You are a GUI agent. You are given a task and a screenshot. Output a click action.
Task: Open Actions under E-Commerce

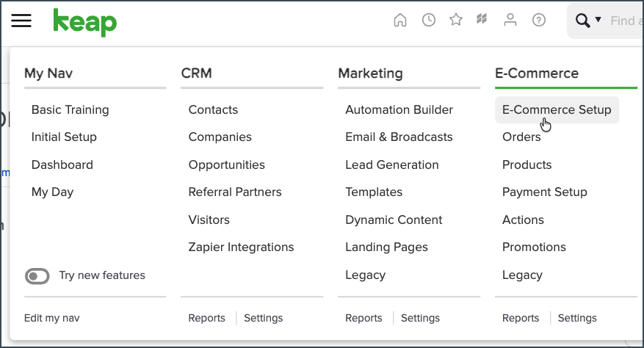click(x=524, y=220)
